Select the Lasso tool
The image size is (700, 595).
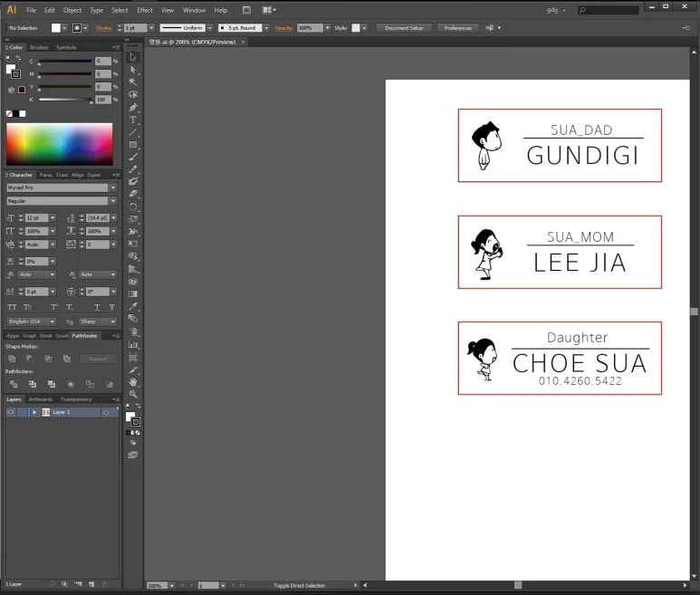(133, 94)
